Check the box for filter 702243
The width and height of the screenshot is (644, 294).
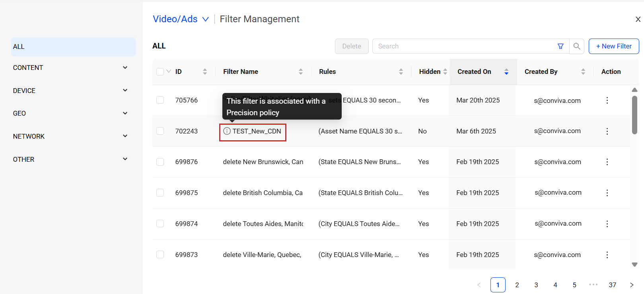click(160, 131)
